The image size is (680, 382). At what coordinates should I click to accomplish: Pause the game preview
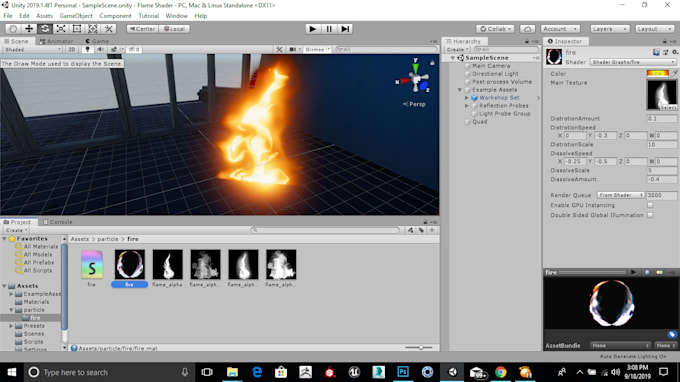click(329, 29)
